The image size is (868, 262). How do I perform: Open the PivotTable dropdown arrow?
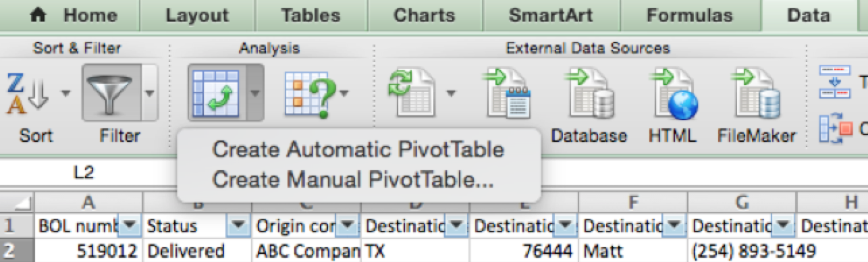click(254, 93)
